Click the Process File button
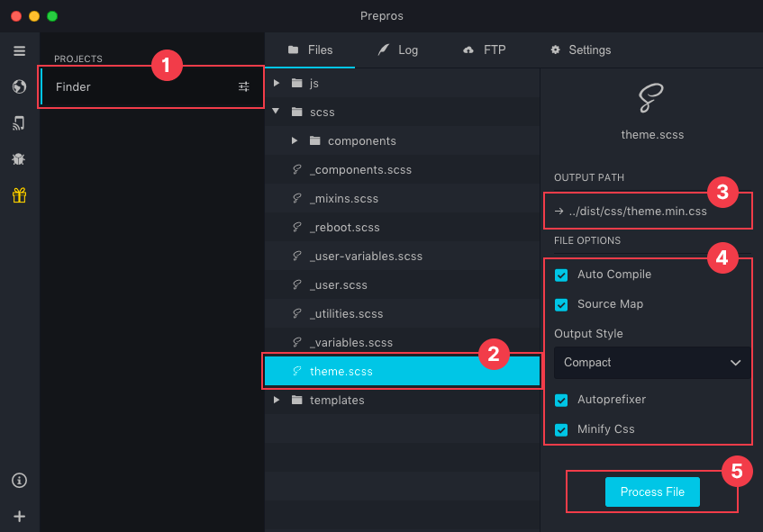The height and width of the screenshot is (532, 763). tap(652, 491)
